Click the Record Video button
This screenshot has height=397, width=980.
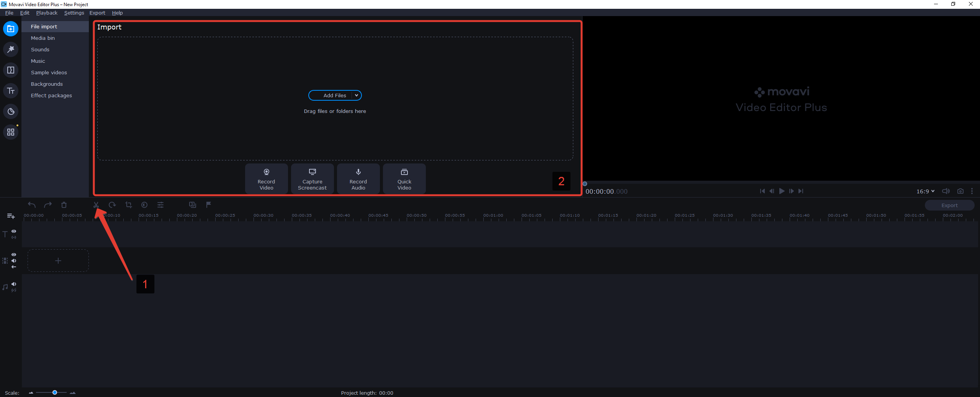266,178
